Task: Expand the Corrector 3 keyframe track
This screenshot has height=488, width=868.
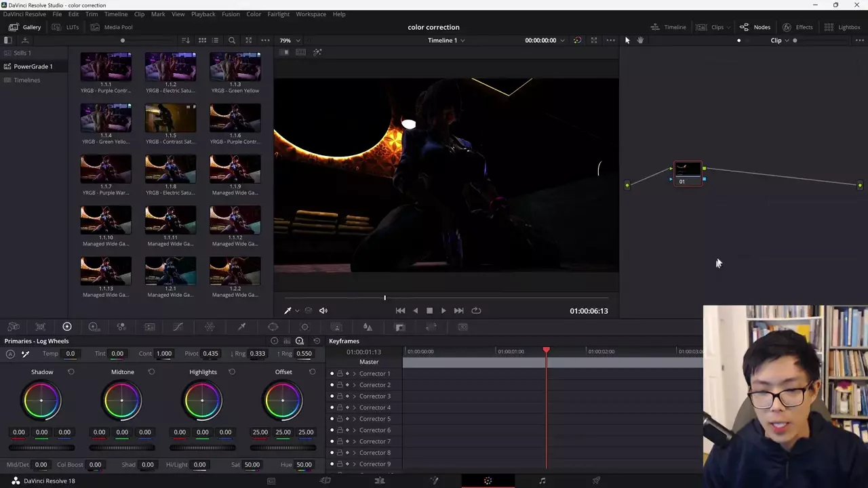Action: (x=354, y=396)
